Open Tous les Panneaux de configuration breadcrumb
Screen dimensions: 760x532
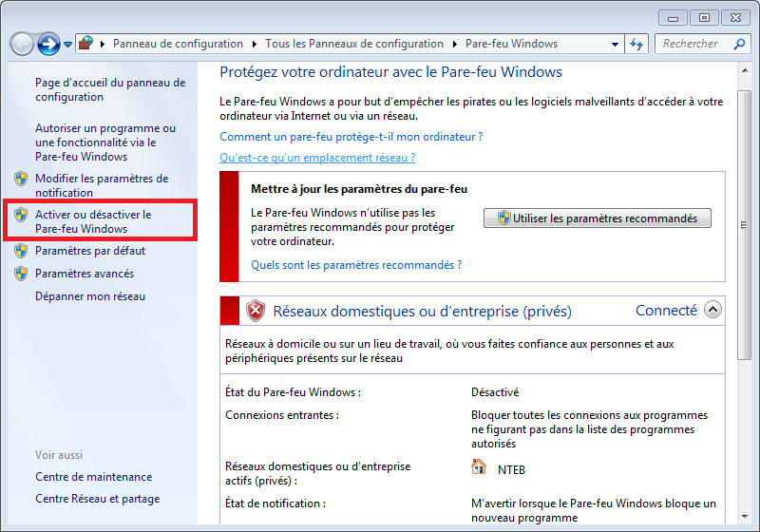tap(354, 44)
